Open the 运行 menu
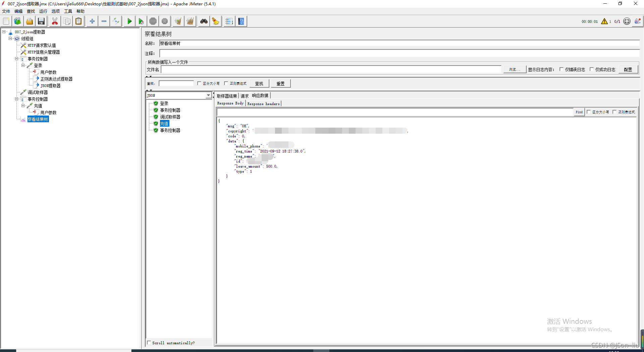Image resolution: width=644 pixels, height=352 pixels. point(43,11)
